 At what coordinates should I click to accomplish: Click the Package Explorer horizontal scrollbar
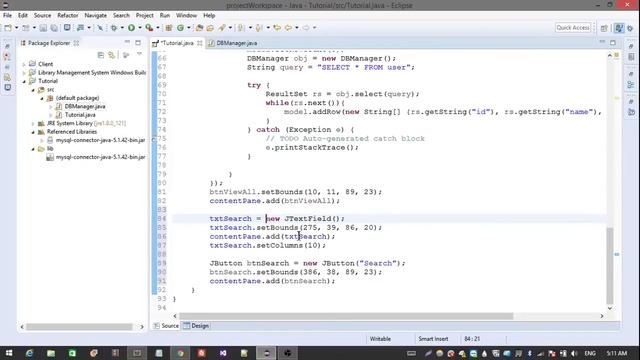point(80,327)
